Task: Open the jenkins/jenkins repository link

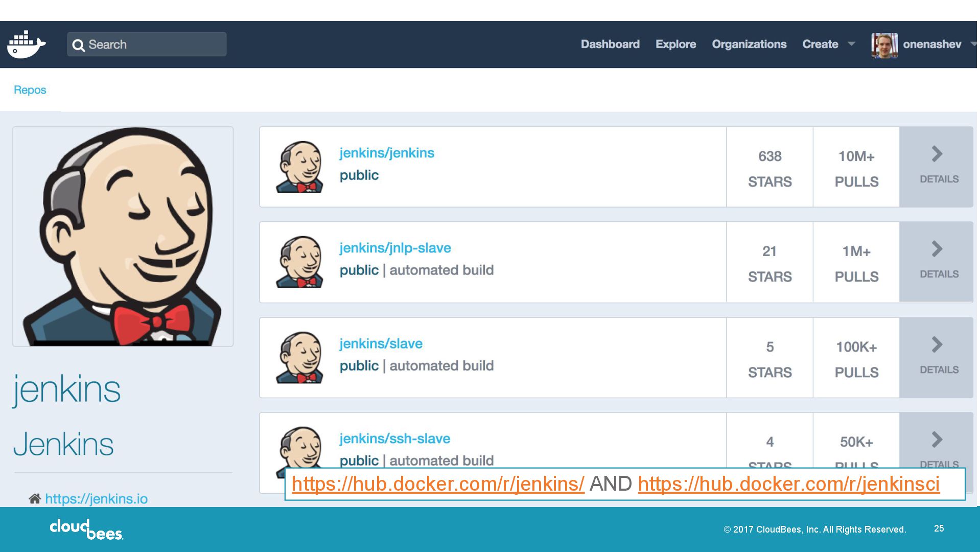Action: coord(387,153)
